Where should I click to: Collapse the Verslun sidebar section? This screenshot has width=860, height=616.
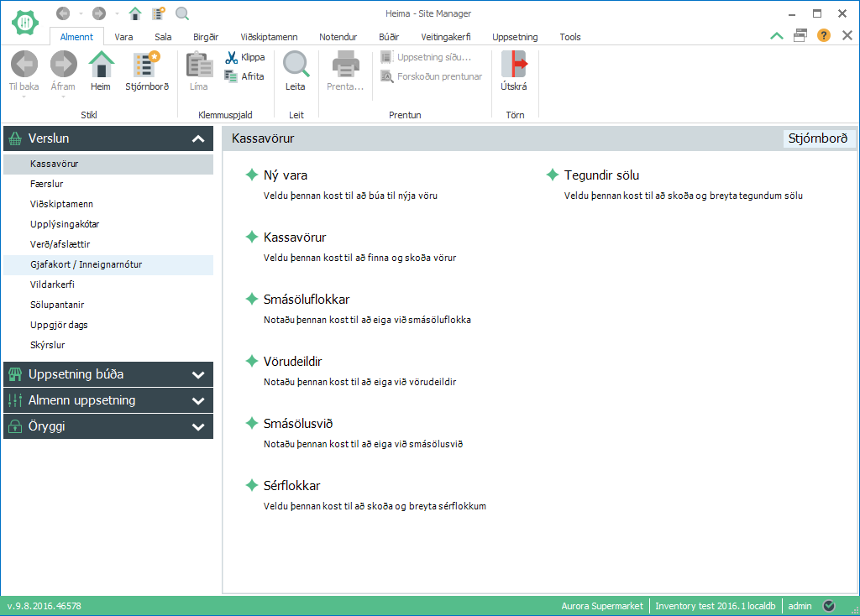coord(198,139)
